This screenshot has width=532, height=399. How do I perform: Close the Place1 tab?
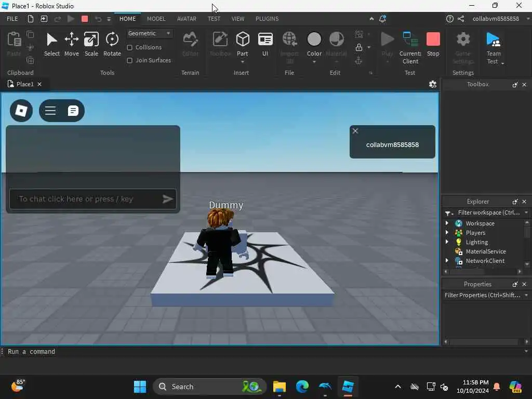(39, 84)
